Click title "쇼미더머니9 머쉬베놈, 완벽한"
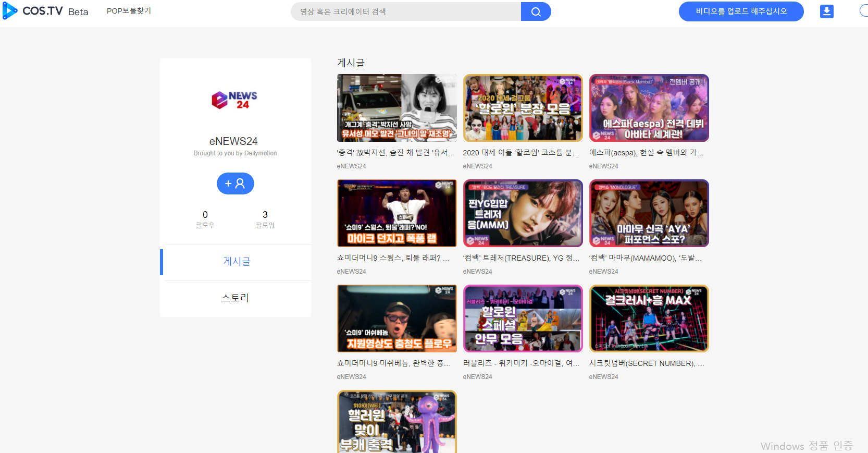 point(394,363)
